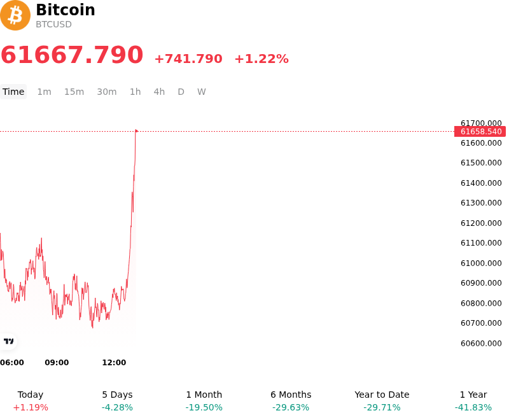Choose the 30m interval tab
Viewport: 509px width, 420px height.
tap(107, 92)
